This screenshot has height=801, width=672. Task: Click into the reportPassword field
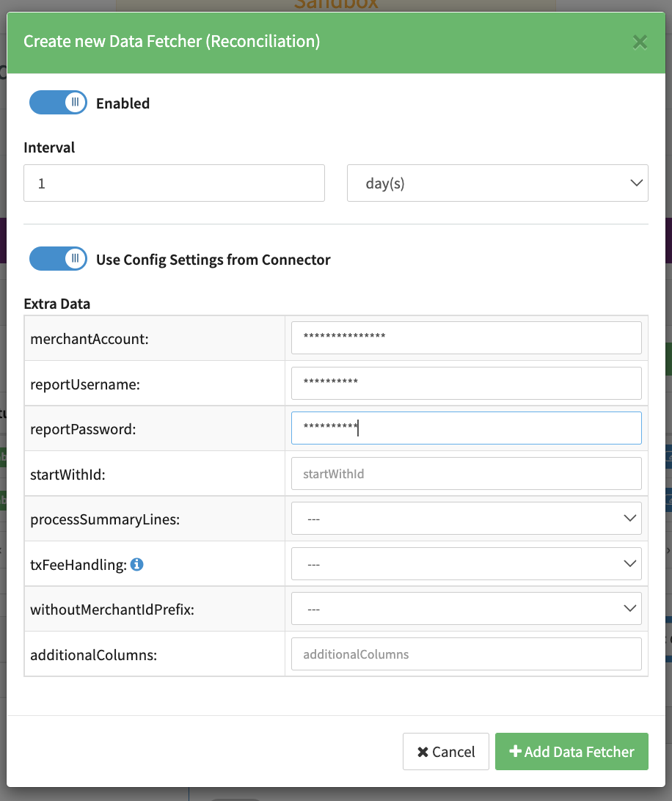[466, 428]
